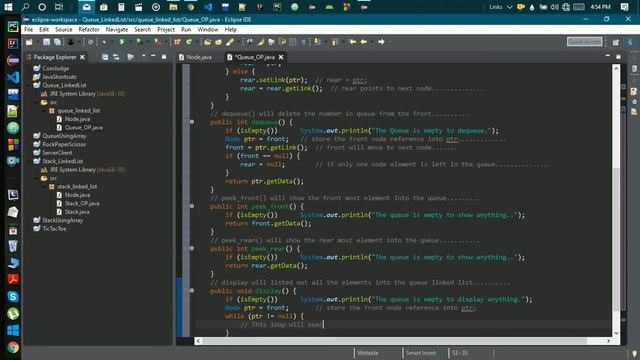This screenshot has width=640, height=360.
Task: Maximize the editor area
Action: tap(618, 56)
